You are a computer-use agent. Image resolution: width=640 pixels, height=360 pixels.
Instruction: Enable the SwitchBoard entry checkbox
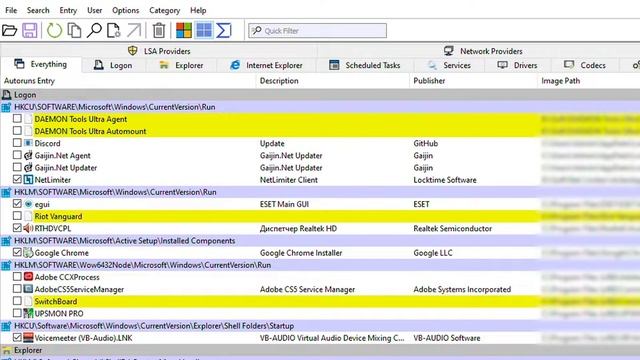coord(17,301)
